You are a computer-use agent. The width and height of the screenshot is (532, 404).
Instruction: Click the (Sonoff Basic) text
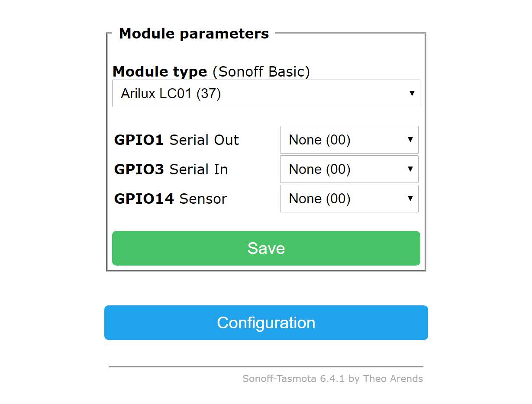tap(261, 71)
